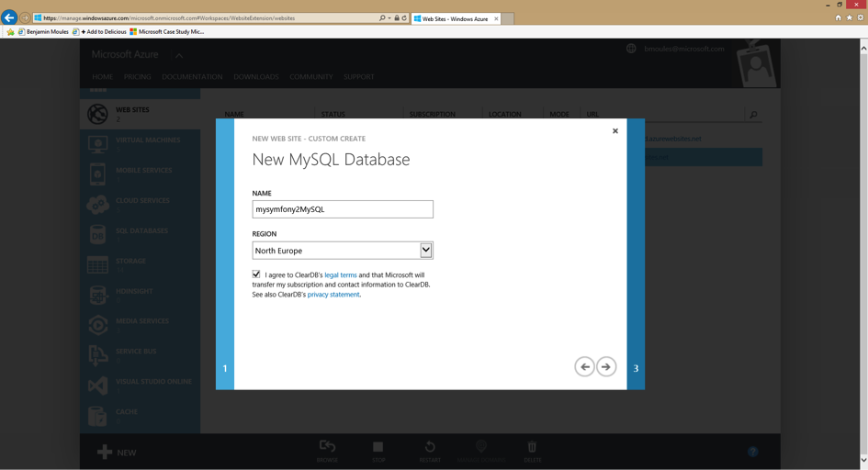Open ClearDB's legal terms link
This screenshot has height=470, width=868.
[x=341, y=274]
